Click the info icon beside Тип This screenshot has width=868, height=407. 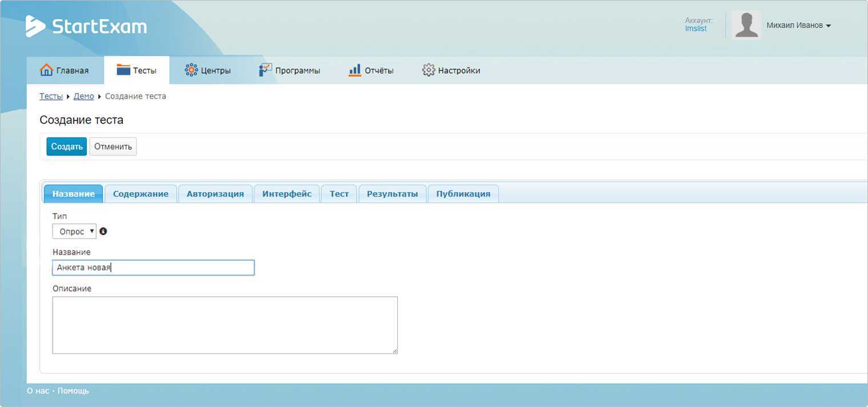103,231
